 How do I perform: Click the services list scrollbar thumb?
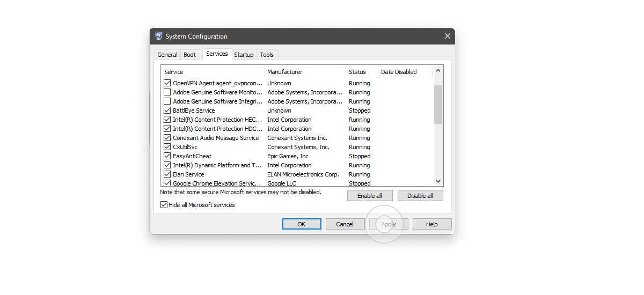coord(438,105)
